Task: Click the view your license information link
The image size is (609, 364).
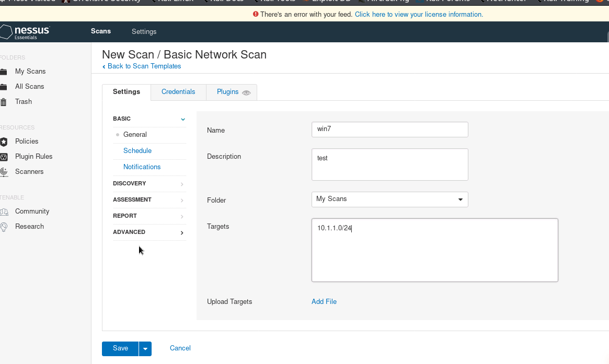Action: tap(419, 14)
